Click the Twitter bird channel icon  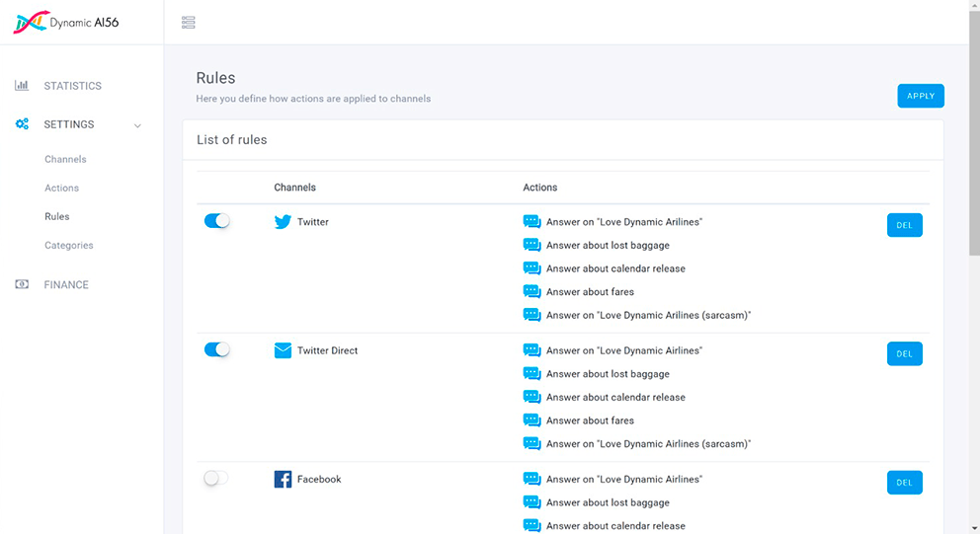tap(283, 222)
